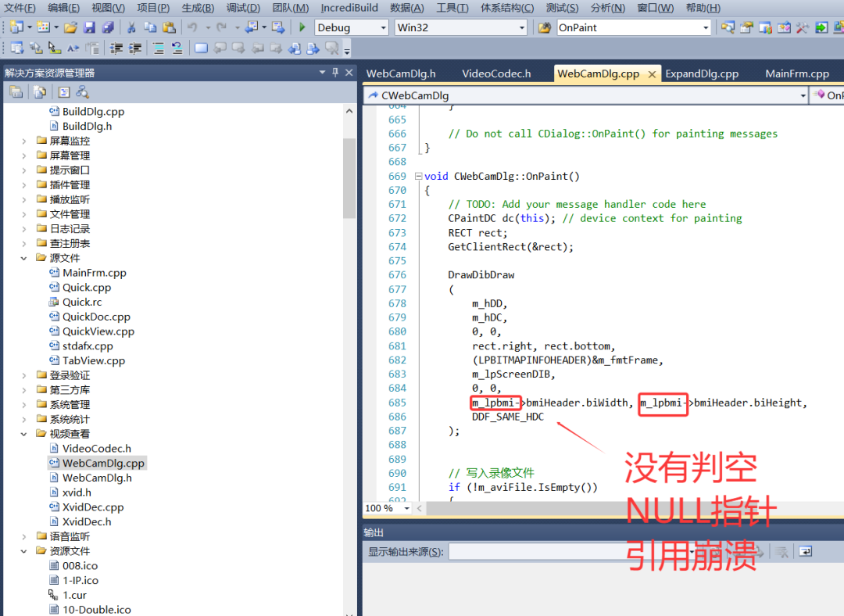The width and height of the screenshot is (844, 616).
Task: Click the Find in Files icon
Action: (x=544, y=27)
